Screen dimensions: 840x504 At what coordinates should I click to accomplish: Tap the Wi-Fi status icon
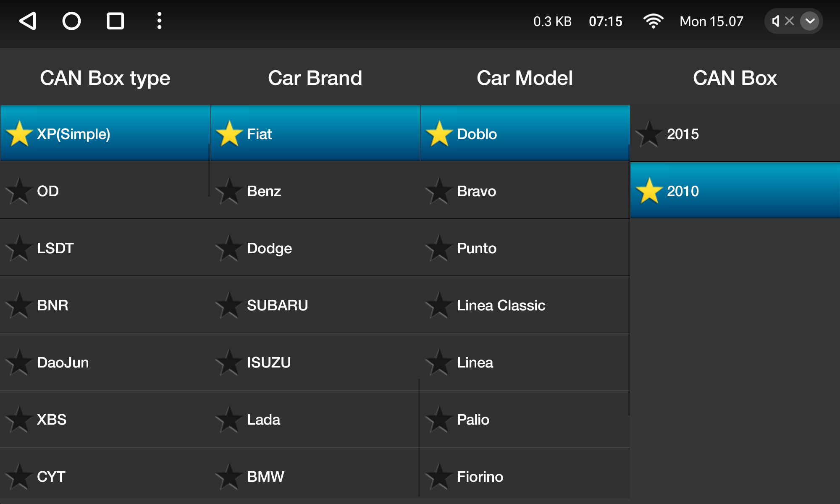(653, 21)
